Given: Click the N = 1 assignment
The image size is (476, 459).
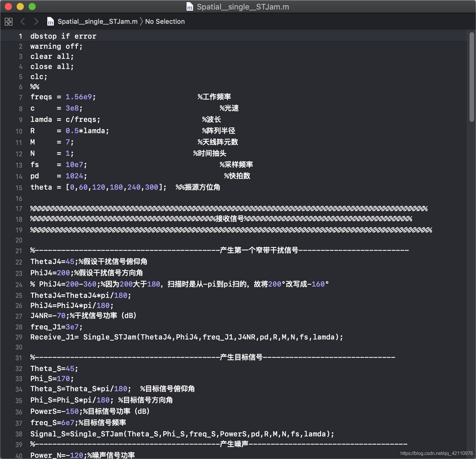Looking at the screenshot, I should point(52,153).
